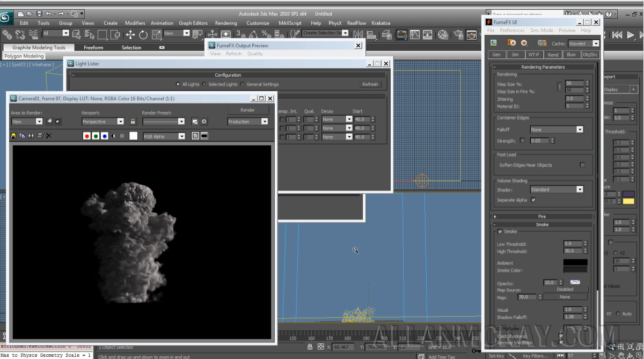The height and width of the screenshot is (359, 644).
Task: Click FumeFX open output preview icon
Action: [x=494, y=43]
